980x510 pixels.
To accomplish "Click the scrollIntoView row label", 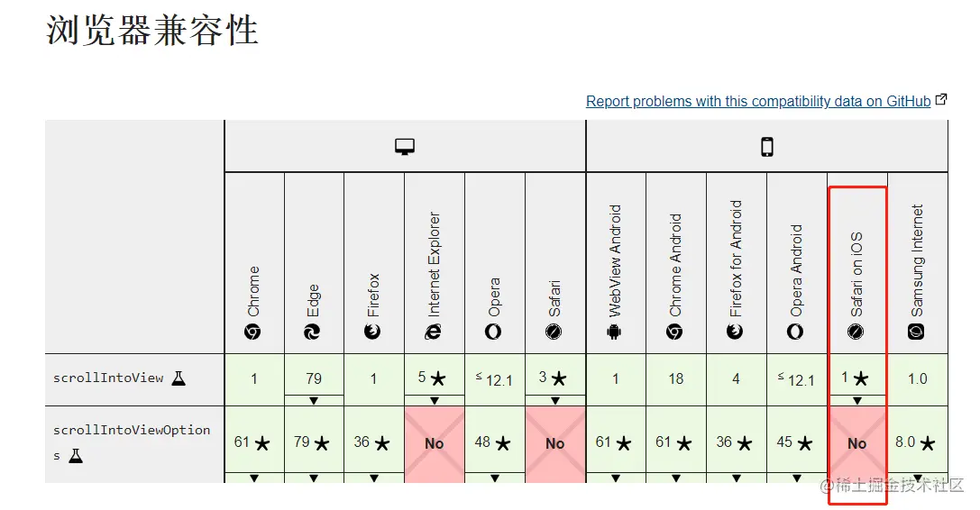I will (108, 378).
